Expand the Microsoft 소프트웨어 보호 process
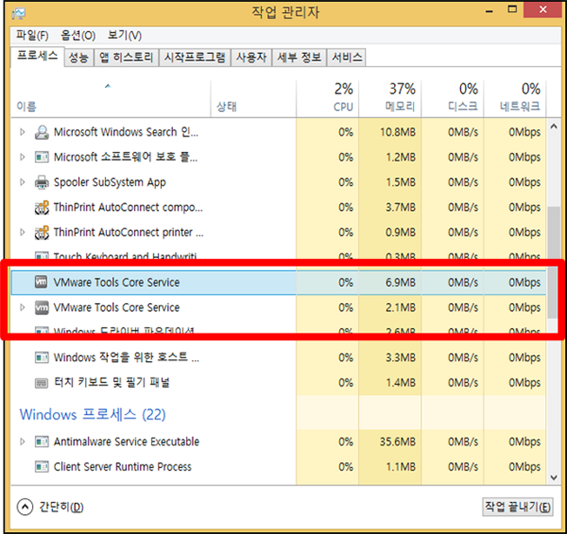 (22, 157)
